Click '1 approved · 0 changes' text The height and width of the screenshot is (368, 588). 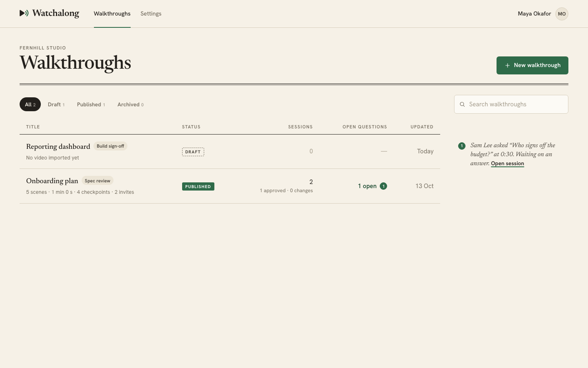(x=287, y=191)
